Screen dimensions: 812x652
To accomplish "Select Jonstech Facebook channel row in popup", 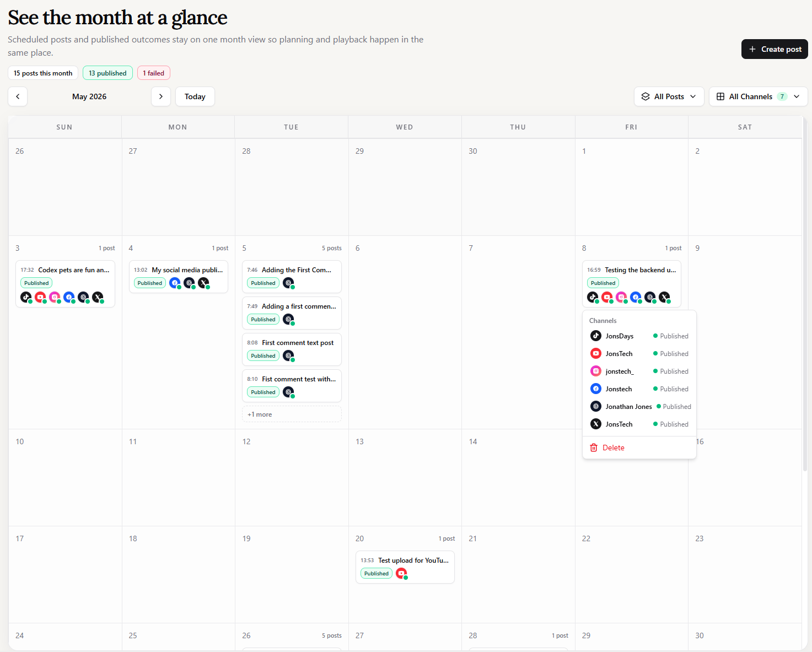I will [639, 389].
